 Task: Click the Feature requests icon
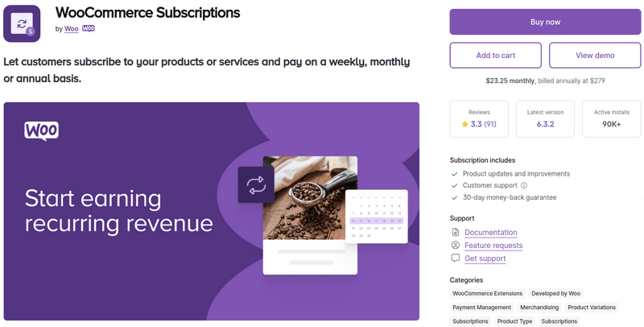coord(456,245)
